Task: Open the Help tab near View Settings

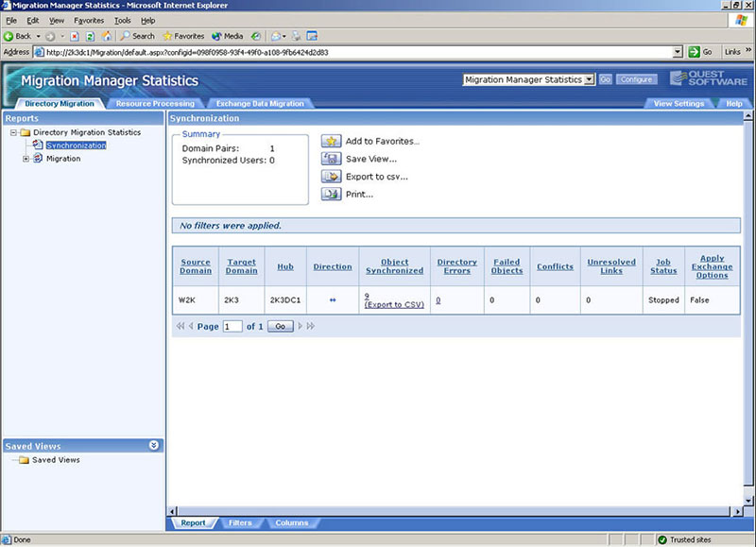Action: pyautogui.click(x=734, y=104)
